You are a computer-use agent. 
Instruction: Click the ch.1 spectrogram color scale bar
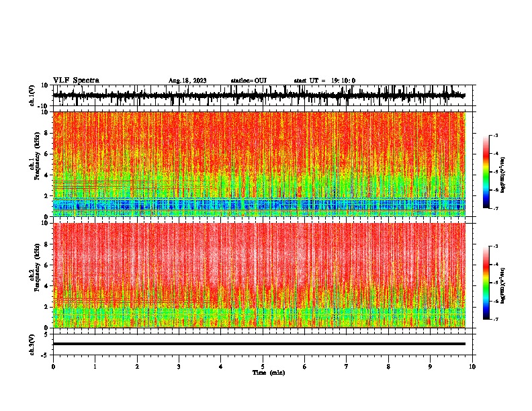point(486,172)
